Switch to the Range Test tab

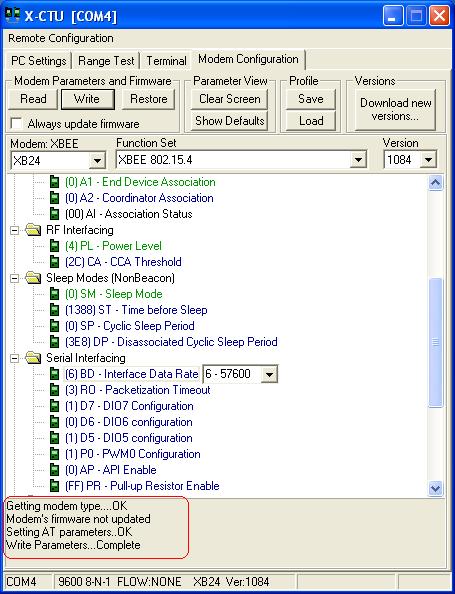pos(106,61)
